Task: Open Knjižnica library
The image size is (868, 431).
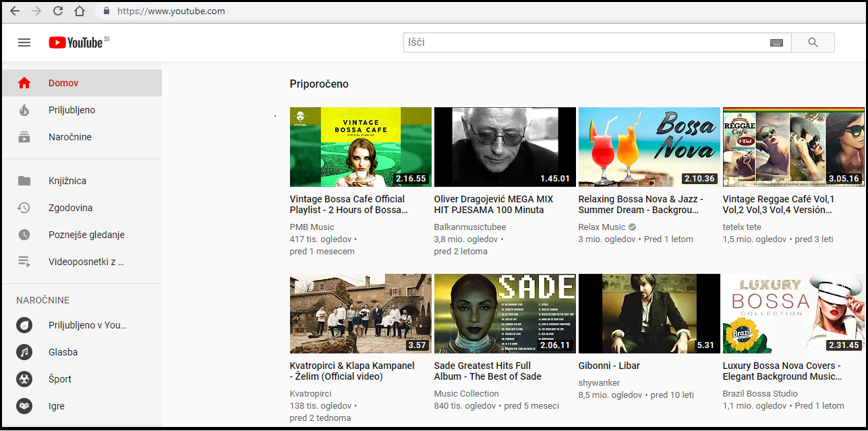Action: (82, 181)
